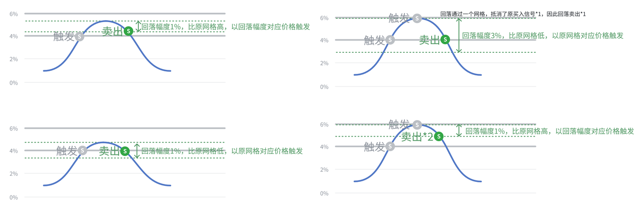
Task: Click the gray 4% 触发 marker below 卖出*2
Action: pyautogui.click(x=390, y=146)
